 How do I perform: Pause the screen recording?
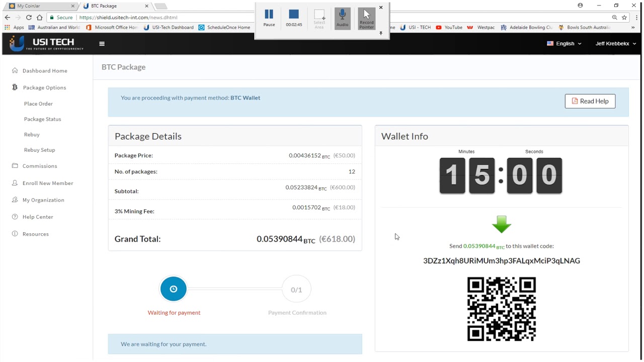click(269, 18)
